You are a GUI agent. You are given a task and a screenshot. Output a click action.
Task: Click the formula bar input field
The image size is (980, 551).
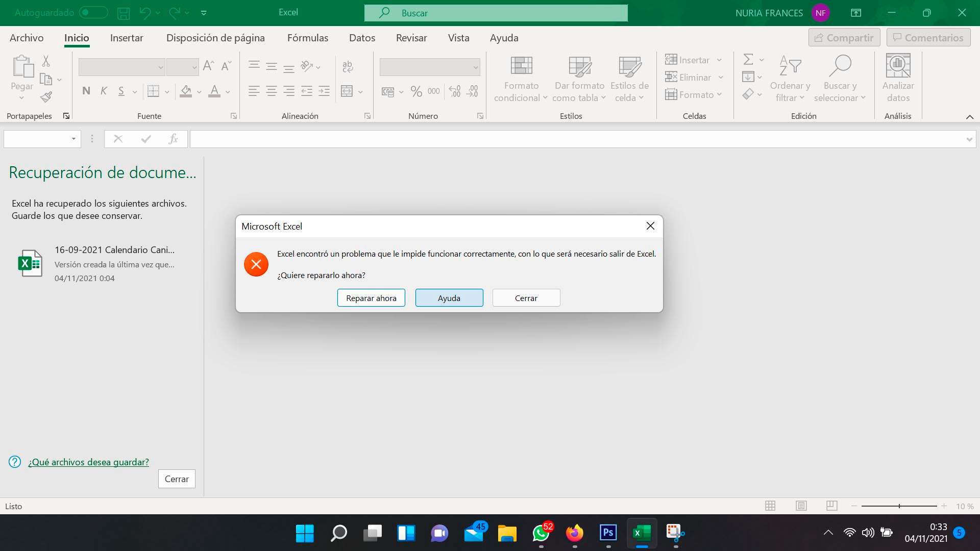tap(577, 139)
